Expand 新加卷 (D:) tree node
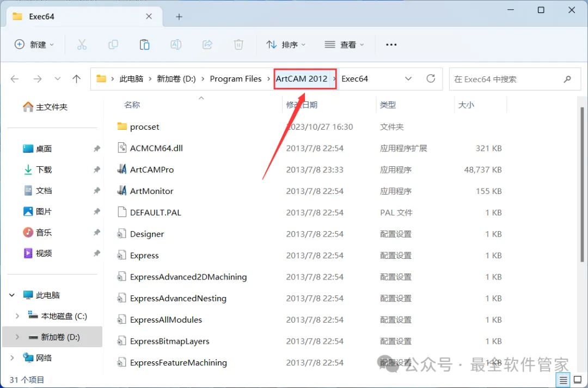588x388 pixels. tap(17, 337)
